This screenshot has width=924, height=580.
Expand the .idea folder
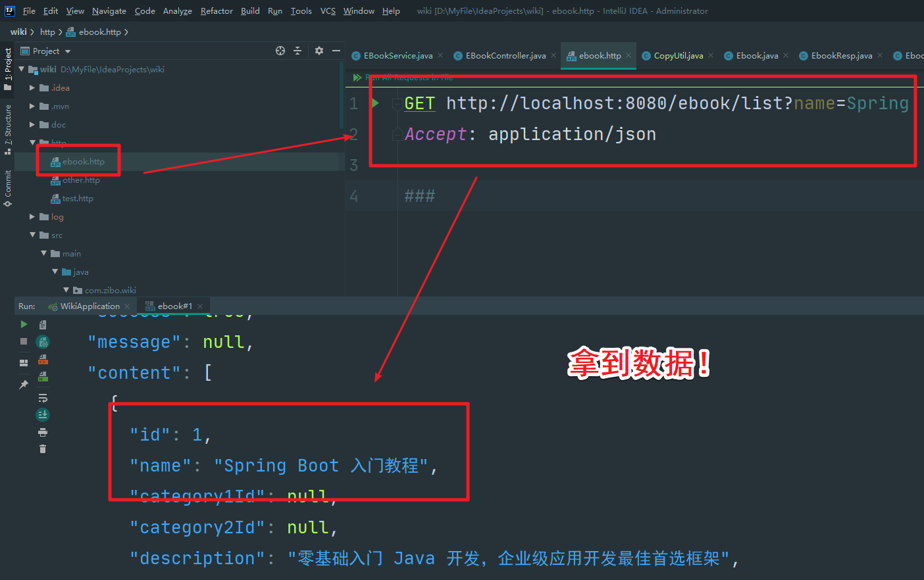click(32, 87)
